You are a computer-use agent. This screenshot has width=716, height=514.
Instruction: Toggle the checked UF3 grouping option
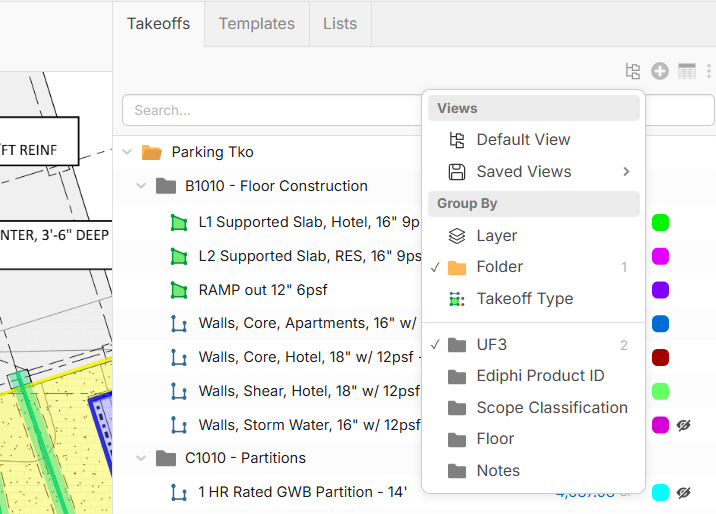(x=491, y=345)
